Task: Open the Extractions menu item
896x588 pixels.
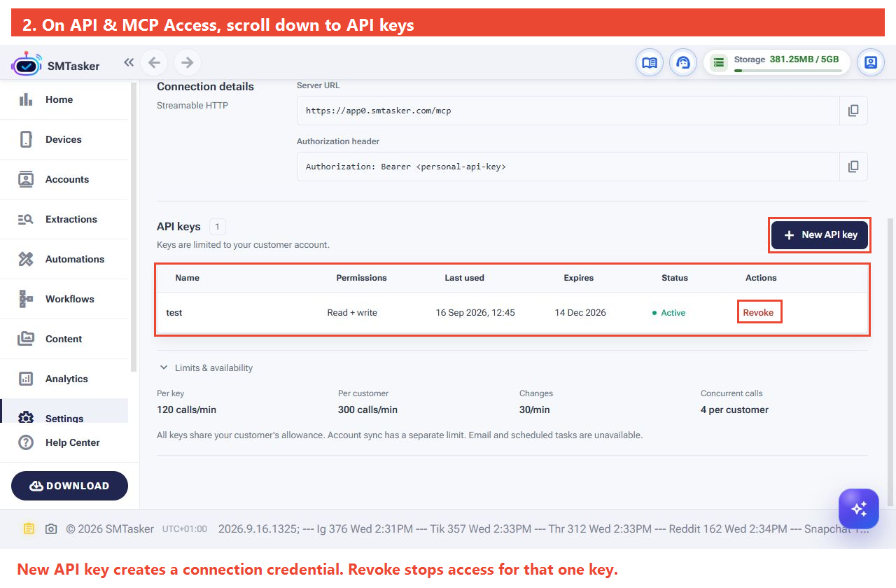Action: point(64,219)
